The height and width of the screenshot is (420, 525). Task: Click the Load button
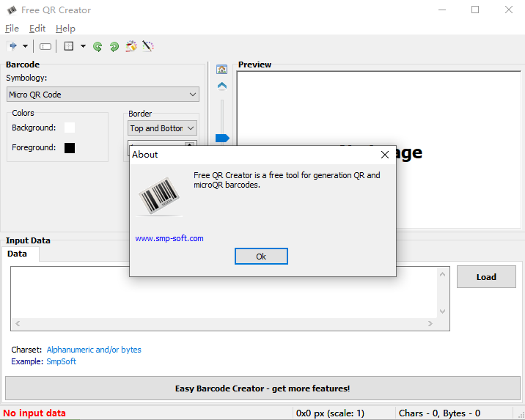pos(486,277)
